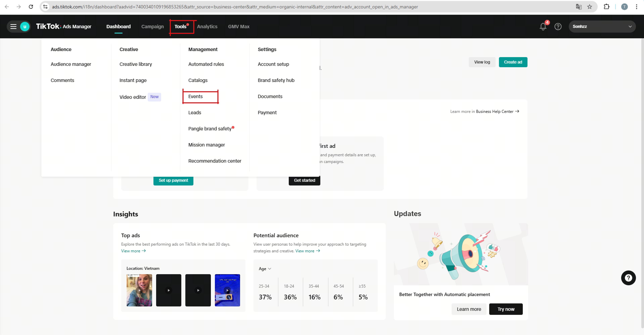The width and height of the screenshot is (644, 335).
Task: Bookmark this page with star icon
Action: (x=589, y=7)
